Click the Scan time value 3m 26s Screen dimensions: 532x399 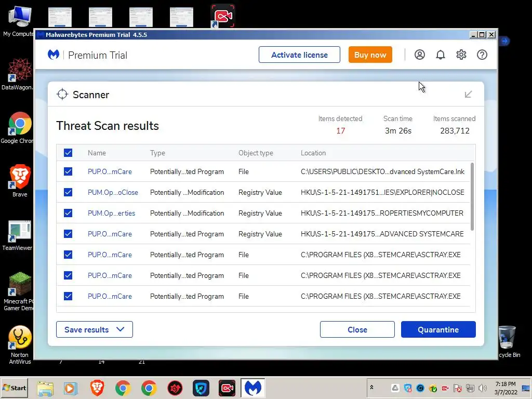click(398, 130)
